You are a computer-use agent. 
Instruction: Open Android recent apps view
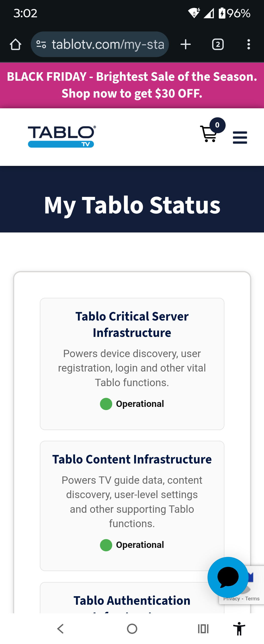[x=203, y=628]
